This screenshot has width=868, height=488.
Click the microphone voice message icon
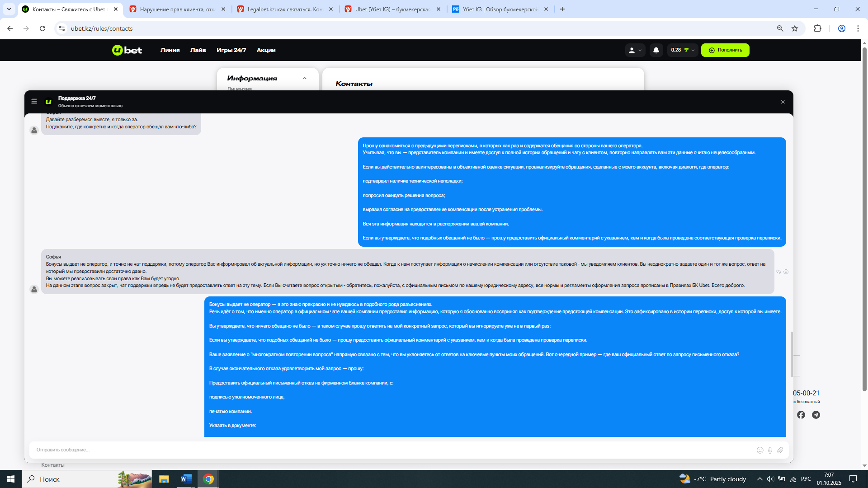click(770, 450)
